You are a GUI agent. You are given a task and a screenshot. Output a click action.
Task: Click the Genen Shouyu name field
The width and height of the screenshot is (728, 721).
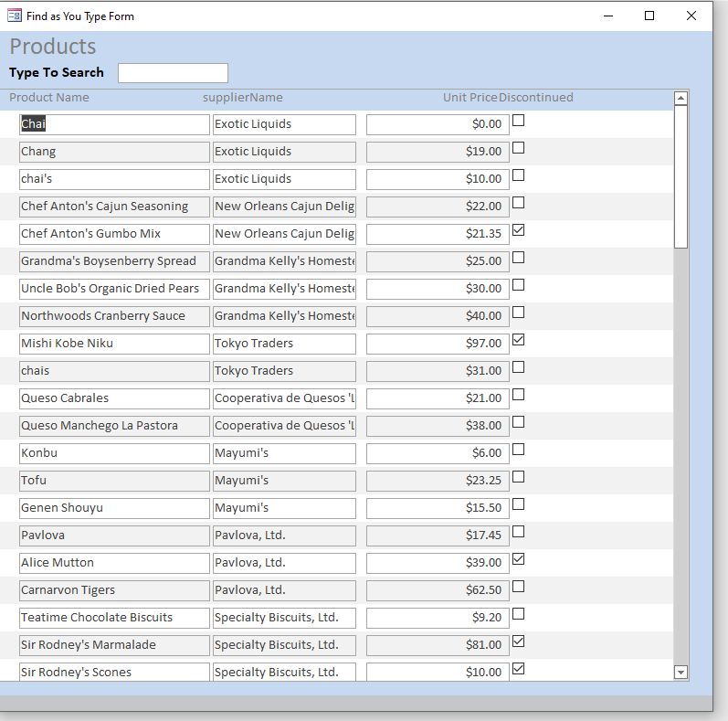coord(114,508)
